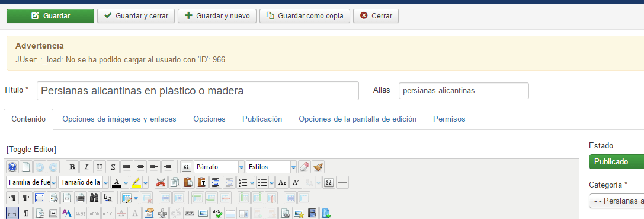Open the Estilos dropdown
The height and width of the screenshot is (219, 644).
(x=271, y=167)
